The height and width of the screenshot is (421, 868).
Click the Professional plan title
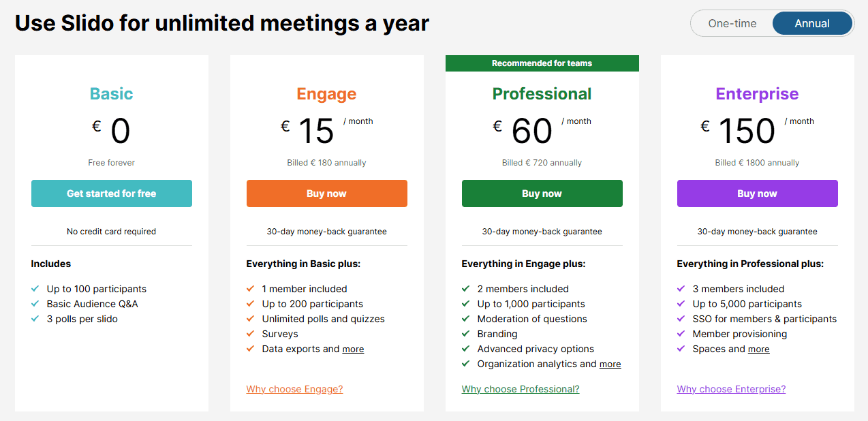pos(542,94)
